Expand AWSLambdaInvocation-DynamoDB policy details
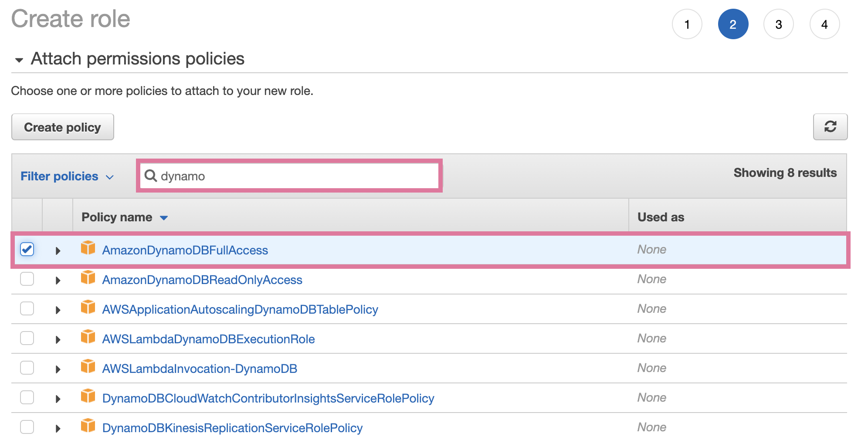Image resolution: width=868 pixels, height=440 pixels. pos(58,369)
